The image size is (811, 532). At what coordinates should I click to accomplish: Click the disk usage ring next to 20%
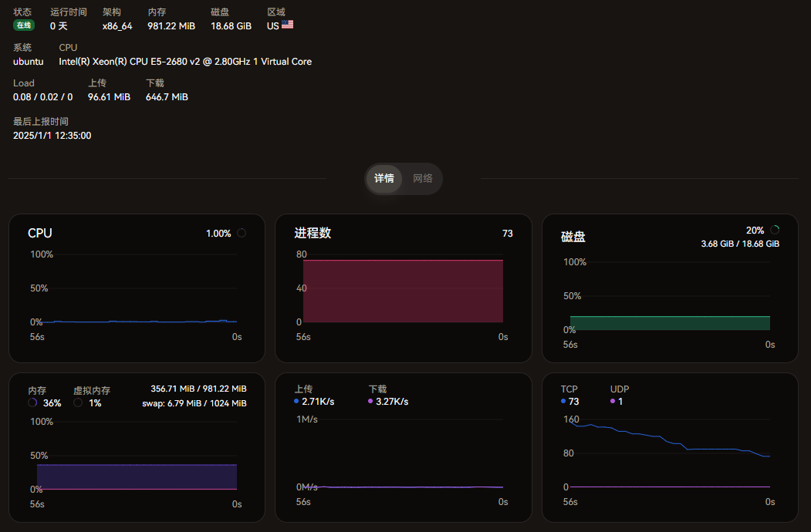pyautogui.click(x=775, y=230)
